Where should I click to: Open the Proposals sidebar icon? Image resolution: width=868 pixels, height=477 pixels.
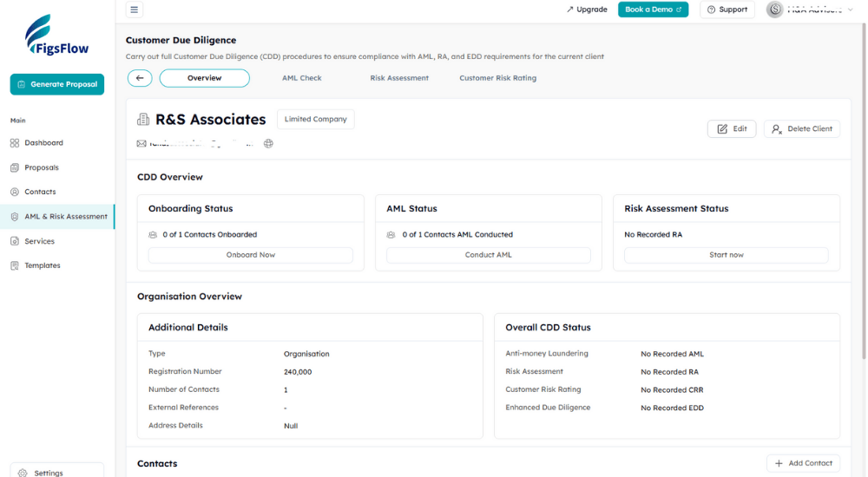point(15,167)
